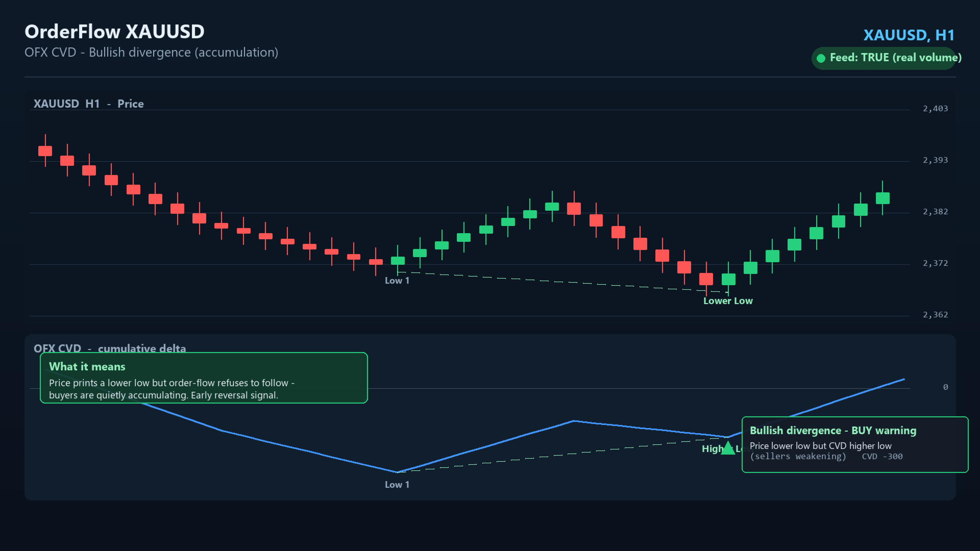The width and height of the screenshot is (980, 551).
Task: Click the green feed status dot
Action: tap(821, 58)
